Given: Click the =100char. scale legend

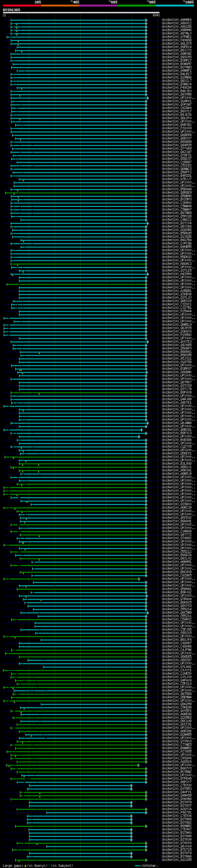Looking at the screenshot, I should tap(147, 865).
